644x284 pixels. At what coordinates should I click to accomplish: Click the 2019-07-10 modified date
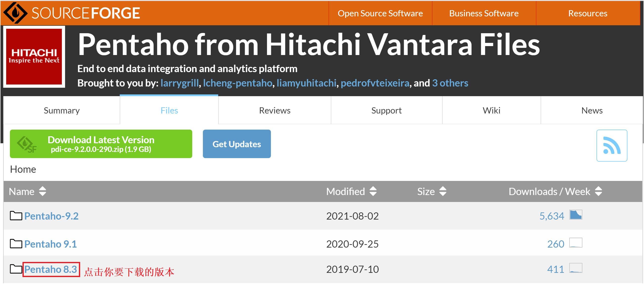(x=353, y=269)
